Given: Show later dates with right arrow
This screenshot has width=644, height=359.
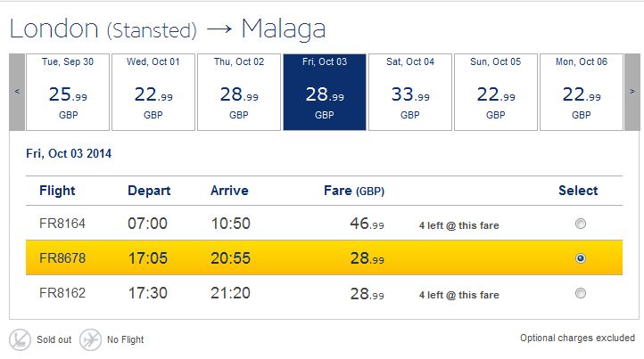Looking at the screenshot, I should click(x=632, y=92).
